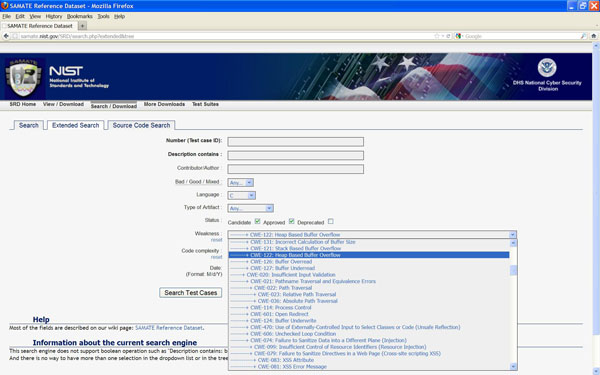Select highlighted CWE-122 Heap Based Buffer Overflow option
600x375 pixels.
pyautogui.click(x=369, y=255)
